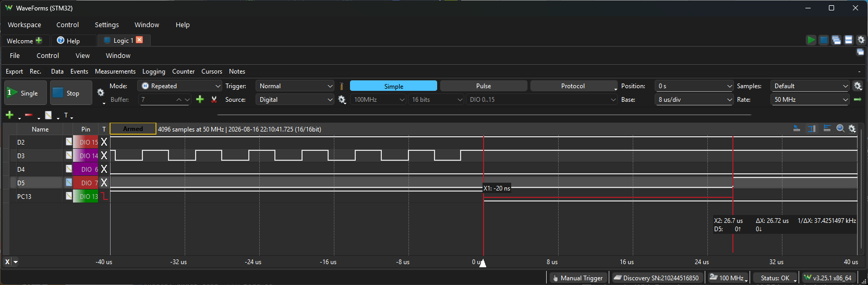
Task: Click the tile windows icon in top toolbar
Action: tap(849, 40)
